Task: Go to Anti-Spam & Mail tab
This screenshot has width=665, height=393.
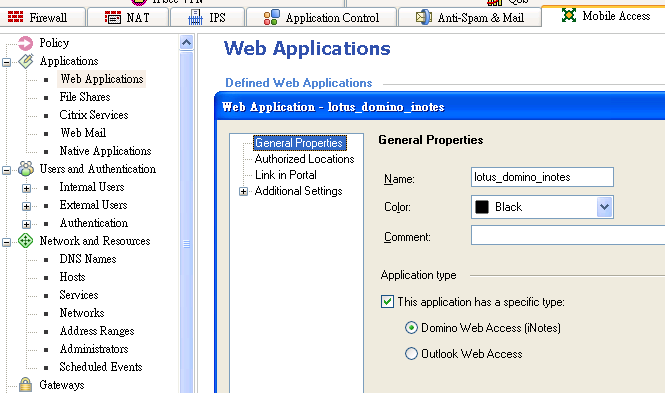Action: [469, 18]
